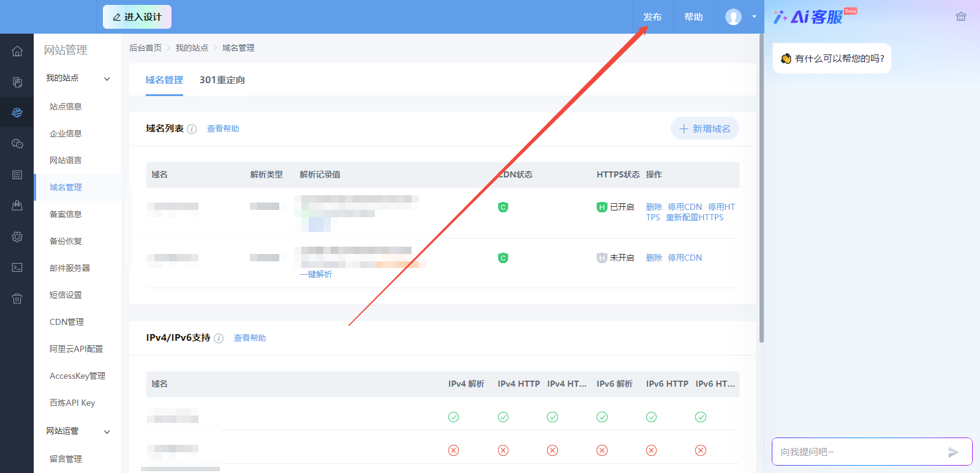980x473 pixels.
Task: Click the 一键解析 link
Action: [x=316, y=275]
